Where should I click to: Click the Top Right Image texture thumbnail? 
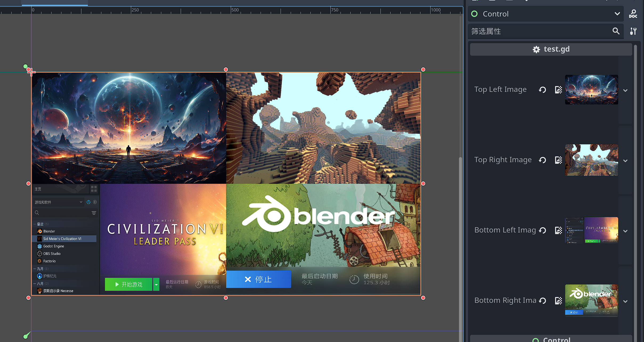click(x=591, y=160)
